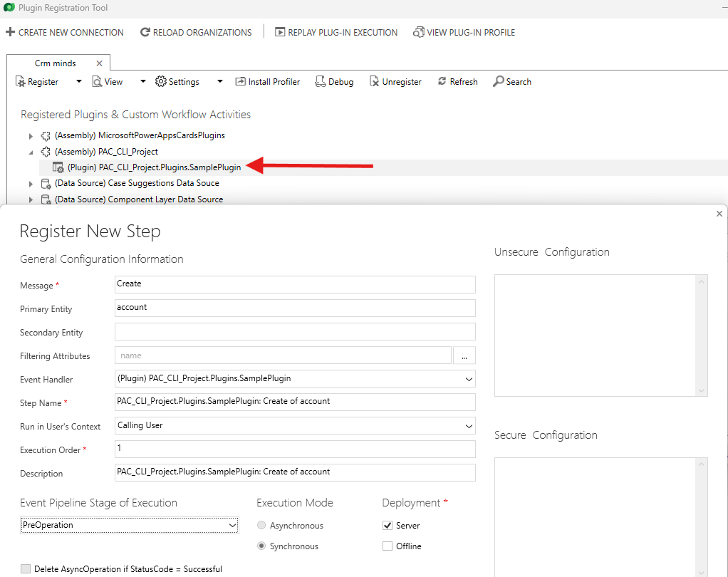Open the Event Handler dropdown
Screen dimensions: 728x577
tap(468, 379)
